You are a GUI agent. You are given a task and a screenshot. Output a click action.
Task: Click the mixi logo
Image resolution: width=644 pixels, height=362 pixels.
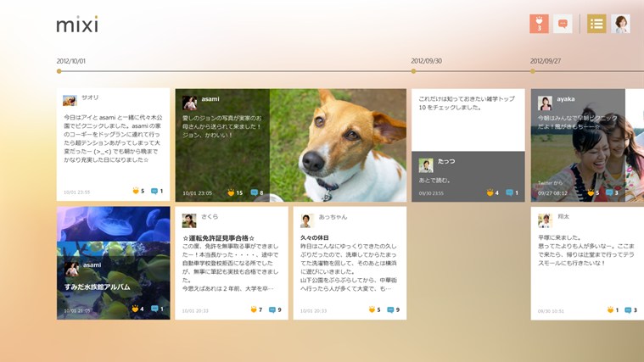77,25
